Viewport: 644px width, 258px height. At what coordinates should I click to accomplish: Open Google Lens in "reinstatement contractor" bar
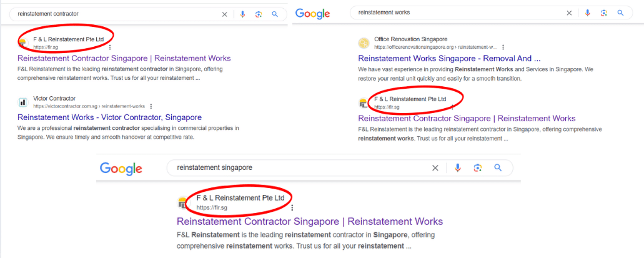[x=258, y=14]
